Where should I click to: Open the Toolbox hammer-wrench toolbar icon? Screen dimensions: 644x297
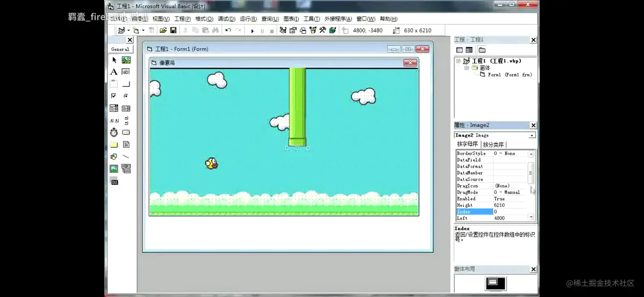tap(323, 30)
